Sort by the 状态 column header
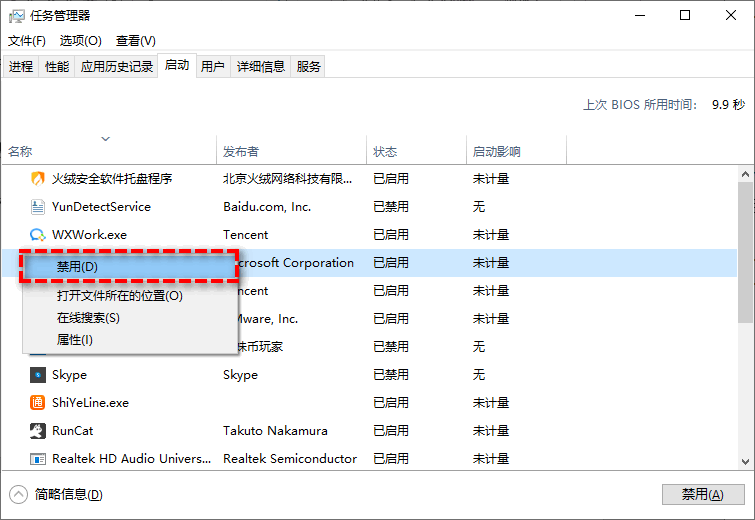Image resolution: width=755 pixels, height=520 pixels. 417,151
